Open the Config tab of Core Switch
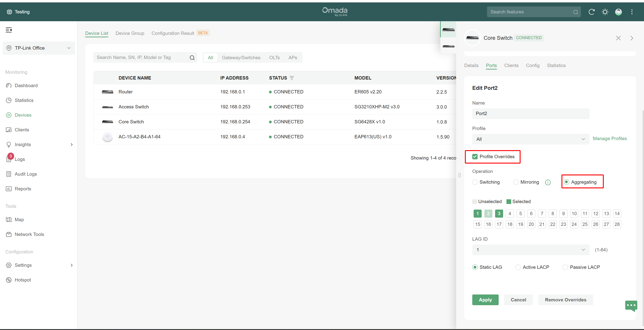The height and width of the screenshot is (330, 644). (x=532, y=65)
